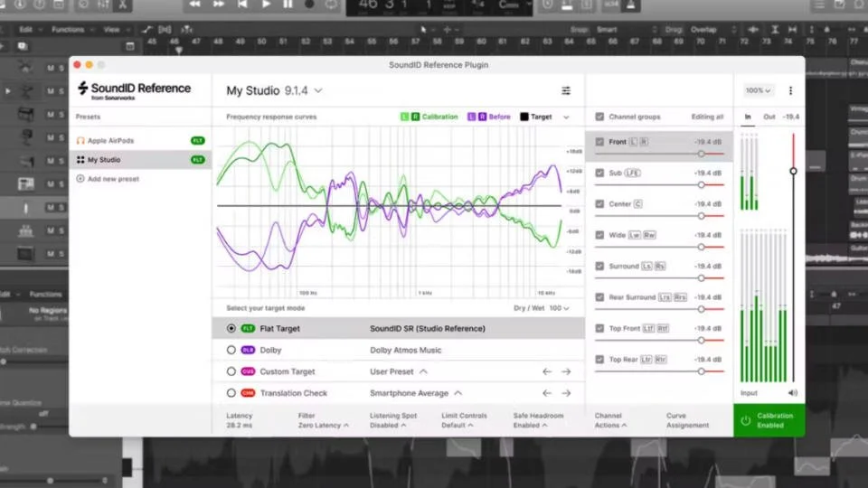Click Fast Forward in the DAW transport

coord(219,5)
